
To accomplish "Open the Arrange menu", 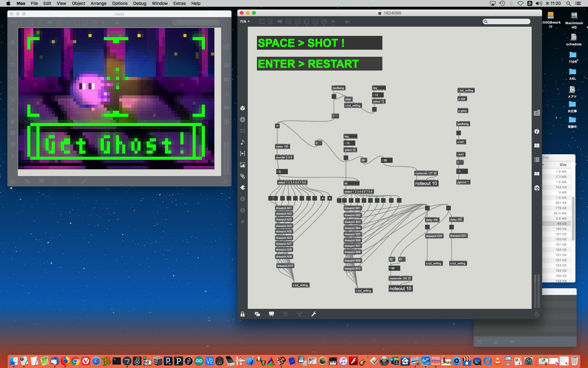I will click(98, 3).
